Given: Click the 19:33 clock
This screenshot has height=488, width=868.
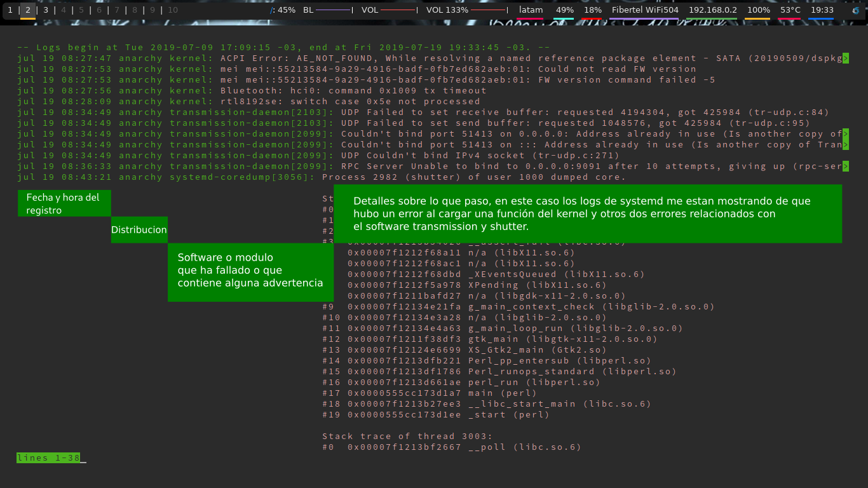Looking at the screenshot, I should 822,10.
